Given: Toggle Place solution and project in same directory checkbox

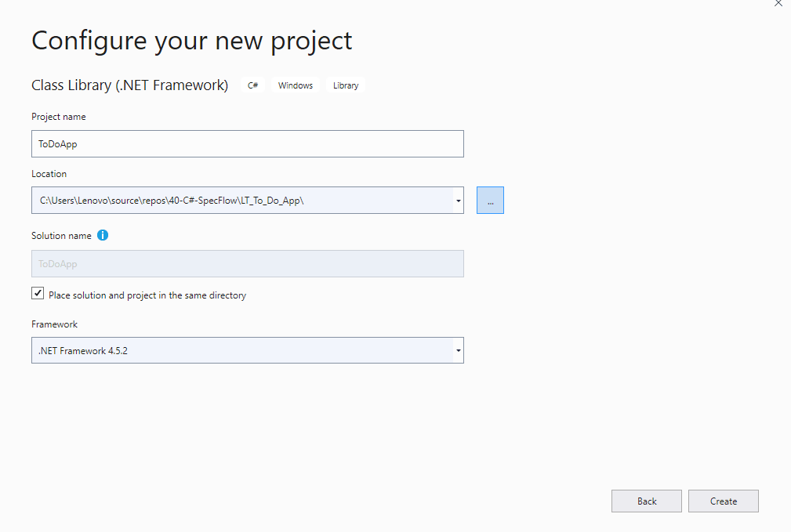Looking at the screenshot, I should pyautogui.click(x=38, y=293).
